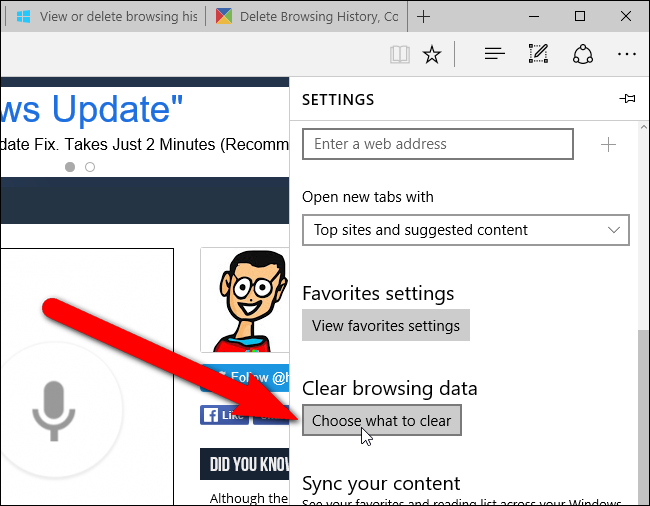Screen dimensions: 650x506
Task: Open the Hub three-lines icon
Action: (x=495, y=54)
